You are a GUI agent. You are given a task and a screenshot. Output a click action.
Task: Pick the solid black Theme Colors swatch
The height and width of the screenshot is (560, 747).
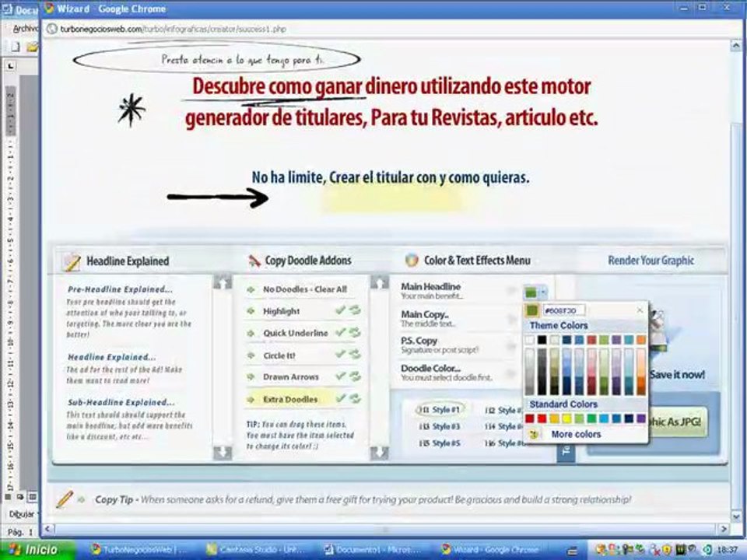point(542,340)
